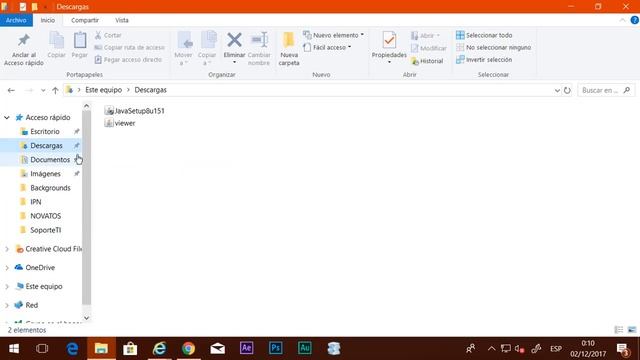Click the Propiedades icon
640x360 pixels.
[x=389, y=40]
